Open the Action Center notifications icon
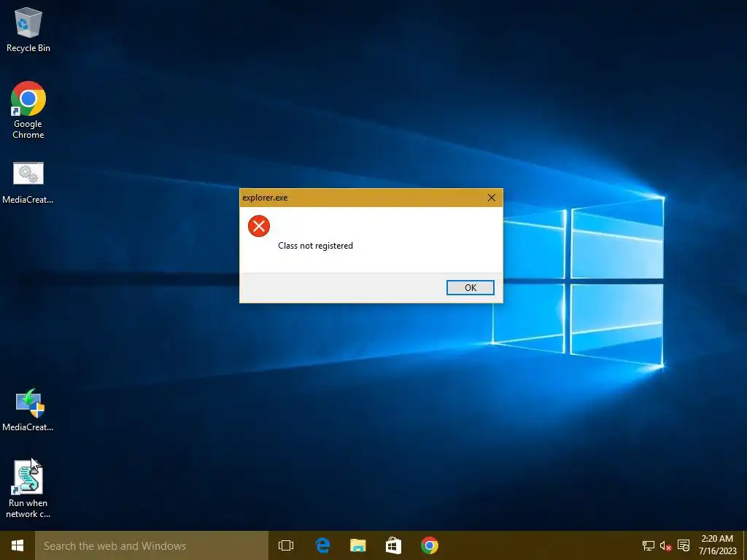The height and width of the screenshot is (560, 747). point(683,545)
